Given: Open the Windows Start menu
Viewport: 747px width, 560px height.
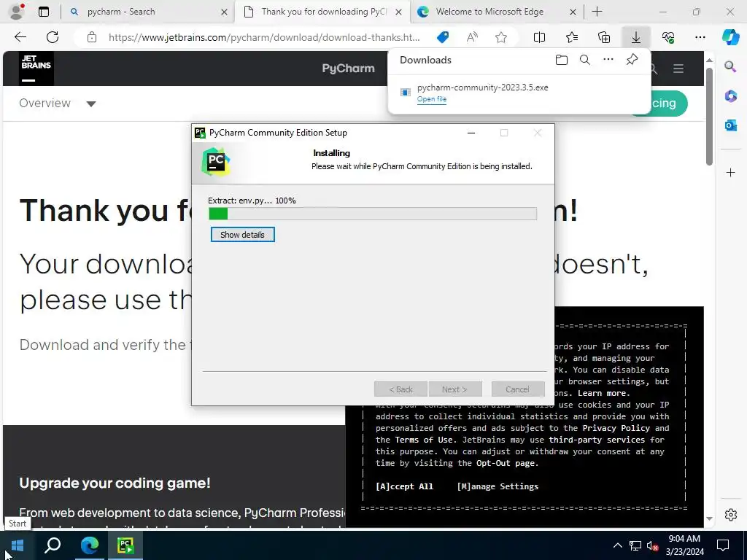Looking at the screenshot, I should [18, 545].
